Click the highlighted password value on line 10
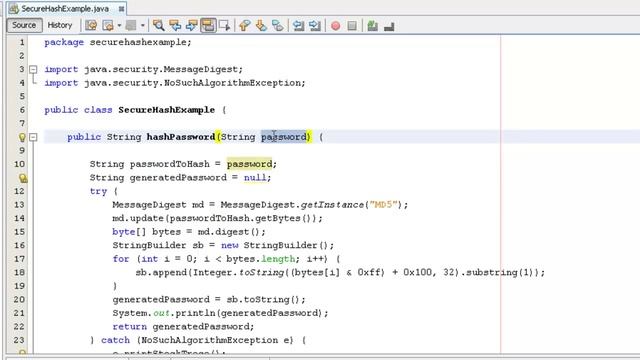 pos(249,164)
